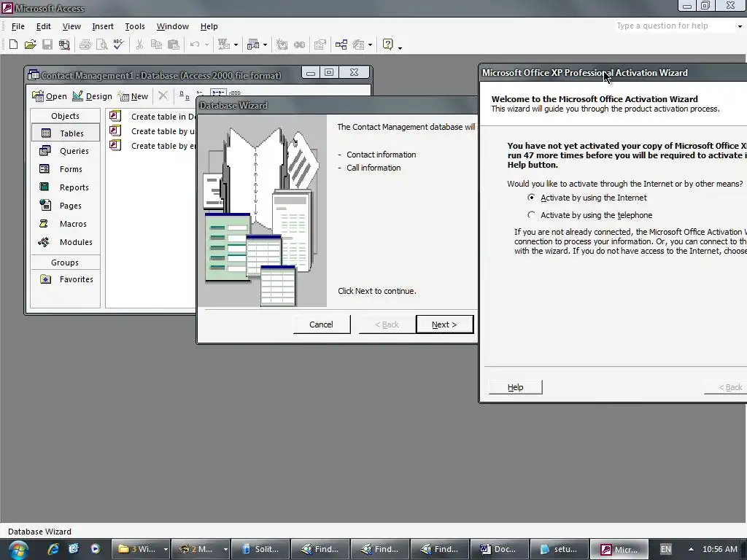The height and width of the screenshot is (560, 747).
Task: Click the Copy toolbar icon
Action: coord(156,44)
